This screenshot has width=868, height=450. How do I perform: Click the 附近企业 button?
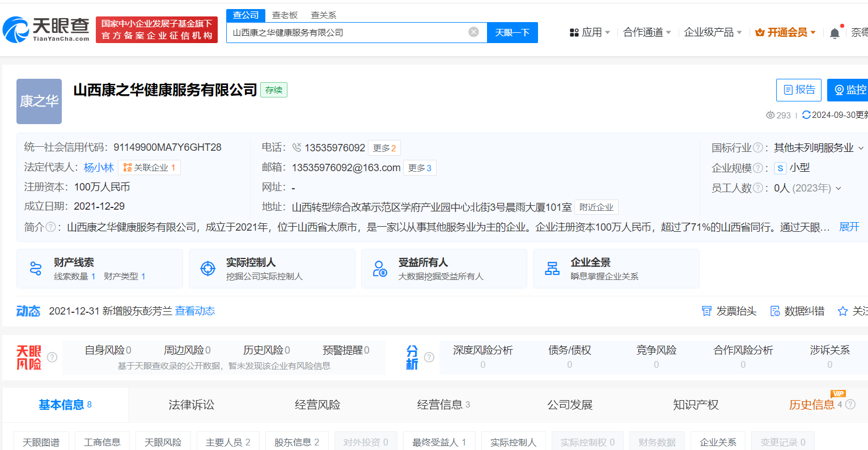pyautogui.click(x=596, y=207)
